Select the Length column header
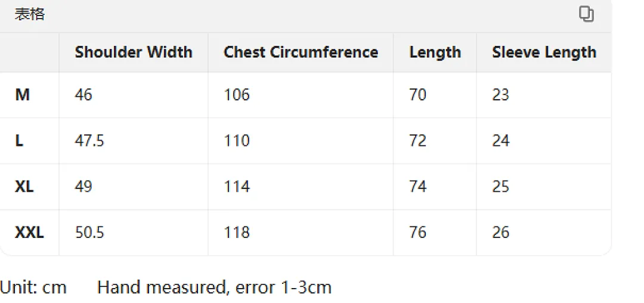This screenshot has width=644, height=303. (435, 52)
